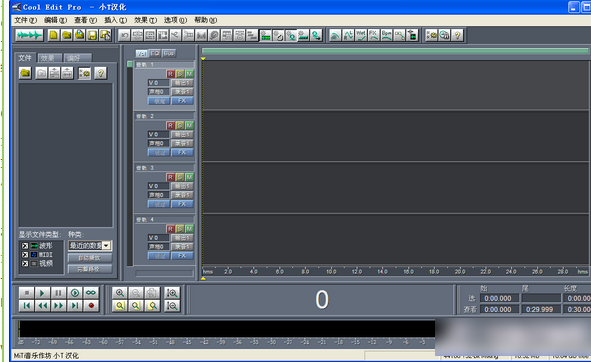Zoom out horizontally magnifier icon
The image size is (591, 362).
[136, 293]
